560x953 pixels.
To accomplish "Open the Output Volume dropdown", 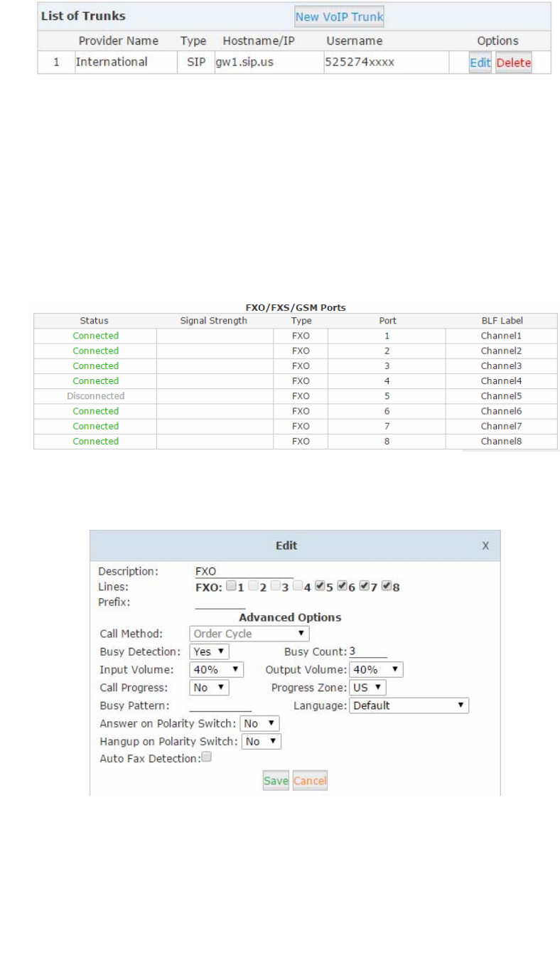I will 376,670.
